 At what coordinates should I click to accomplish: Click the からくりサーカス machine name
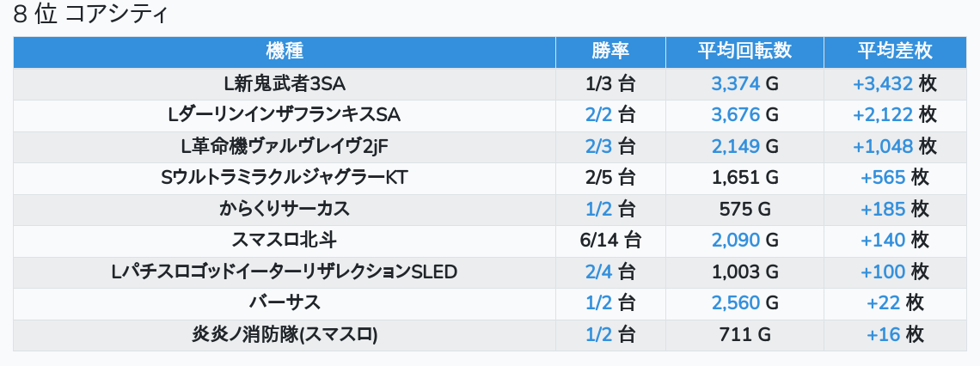tap(285, 209)
